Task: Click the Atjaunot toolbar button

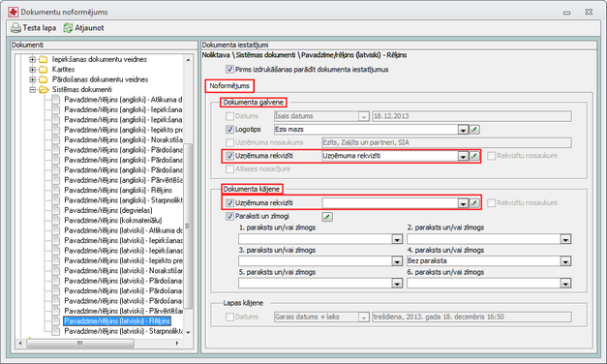Action: point(83,28)
